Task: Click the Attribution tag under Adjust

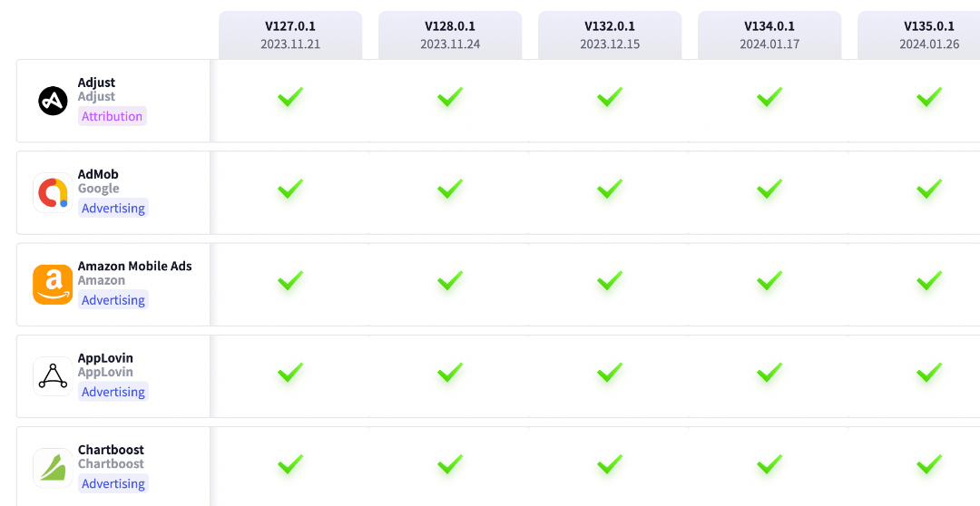Action: [x=113, y=116]
